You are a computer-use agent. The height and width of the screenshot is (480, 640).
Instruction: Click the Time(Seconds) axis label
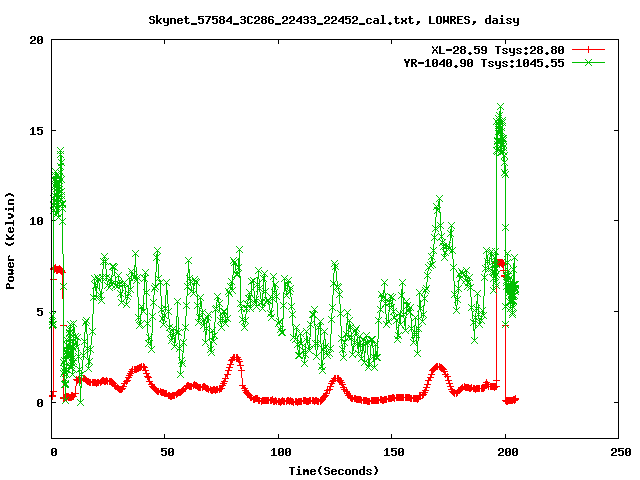tap(333, 471)
